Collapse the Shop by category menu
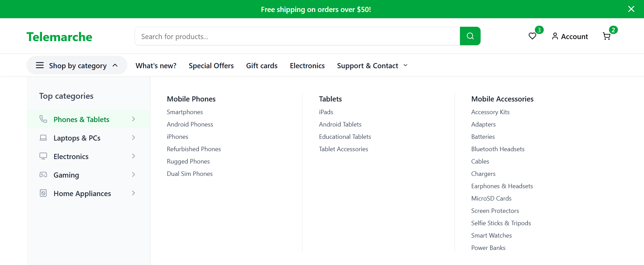The height and width of the screenshot is (265, 644). [115, 65]
